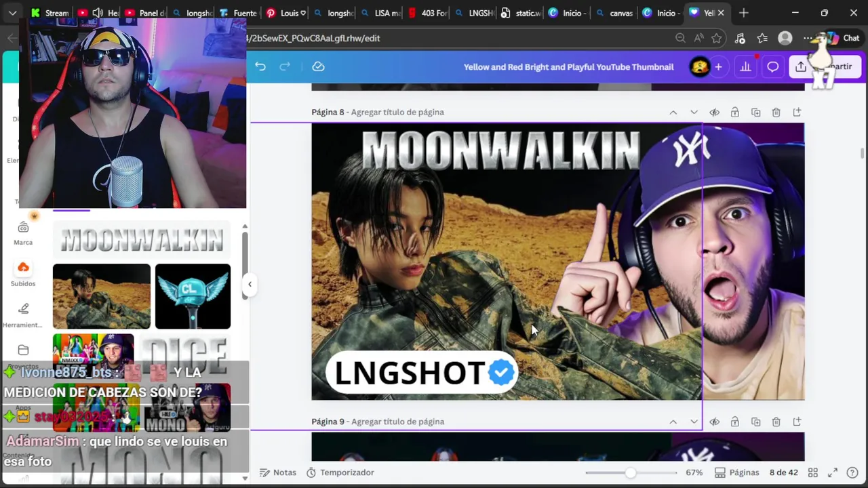Select the CL winged logo thumbnail
The height and width of the screenshot is (488, 868).
(x=193, y=296)
